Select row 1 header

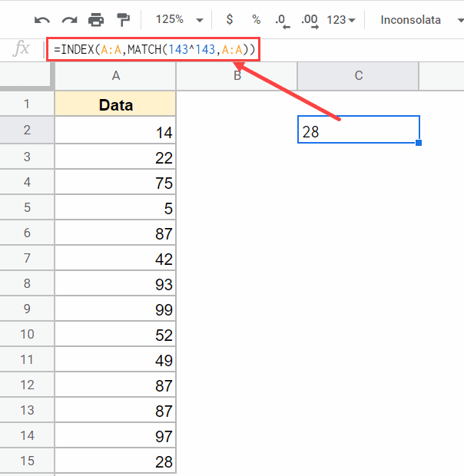[x=27, y=104]
